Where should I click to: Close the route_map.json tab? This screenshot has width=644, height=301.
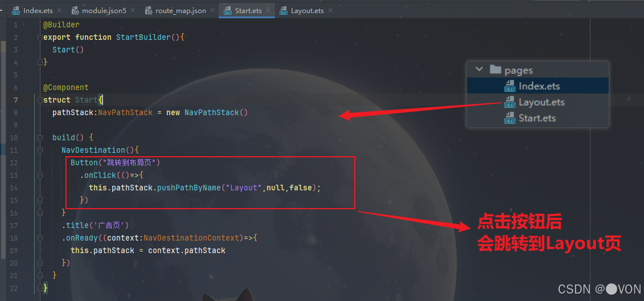click(x=212, y=11)
